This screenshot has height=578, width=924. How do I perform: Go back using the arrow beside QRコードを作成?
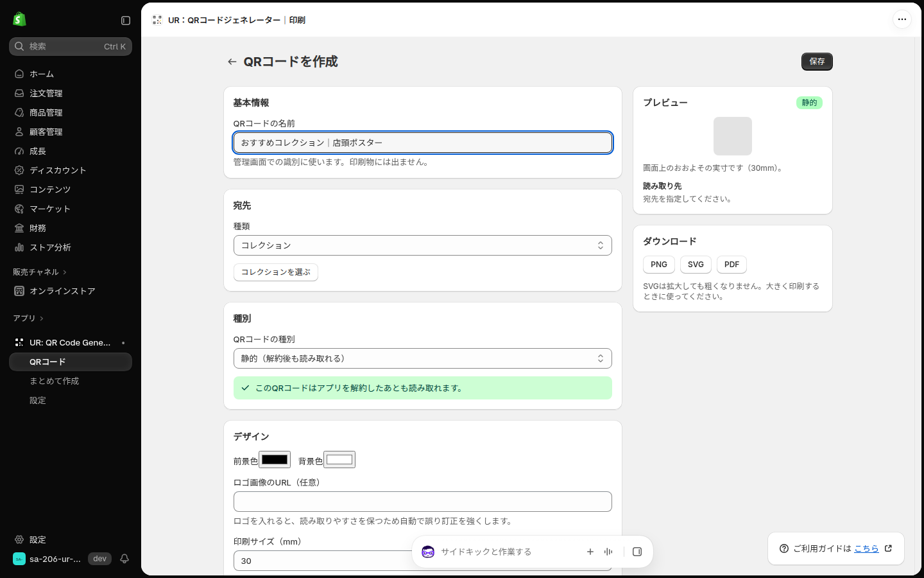click(232, 62)
